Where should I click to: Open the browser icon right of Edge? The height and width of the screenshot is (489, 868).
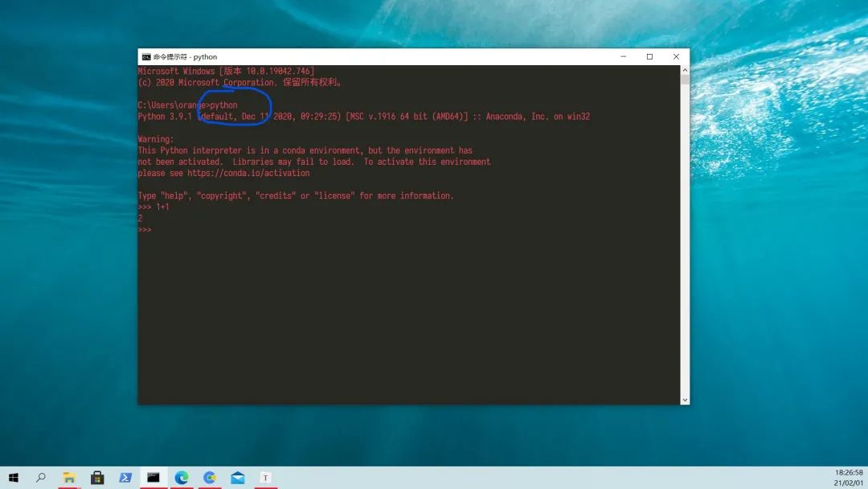point(210,478)
